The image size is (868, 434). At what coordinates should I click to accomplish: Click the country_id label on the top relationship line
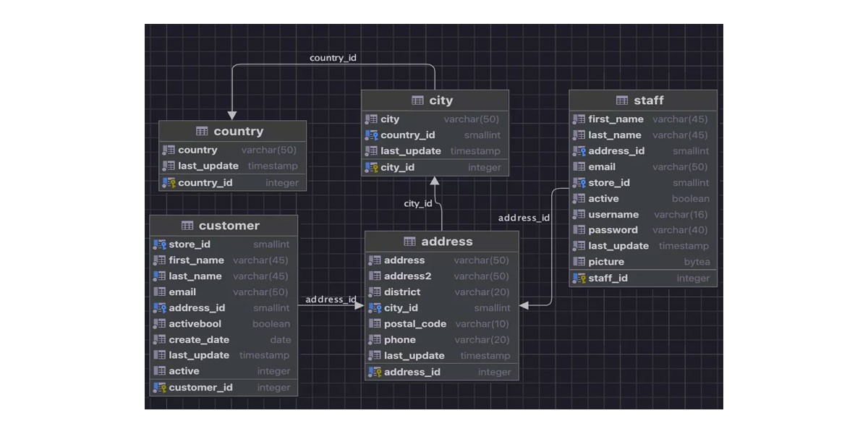pyautogui.click(x=333, y=57)
